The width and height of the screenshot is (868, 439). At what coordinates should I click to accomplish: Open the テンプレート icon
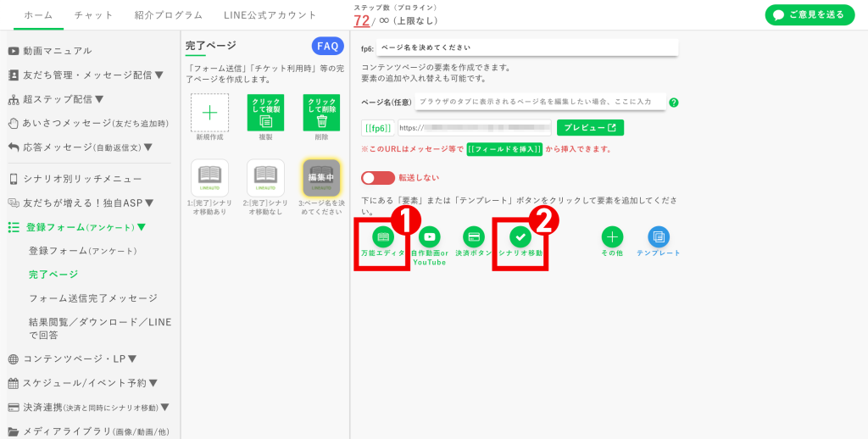659,237
